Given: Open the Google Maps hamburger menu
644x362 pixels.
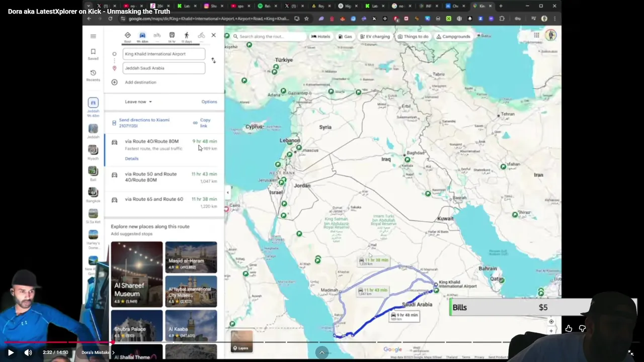Looking at the screenshot, I should point(93,36).
